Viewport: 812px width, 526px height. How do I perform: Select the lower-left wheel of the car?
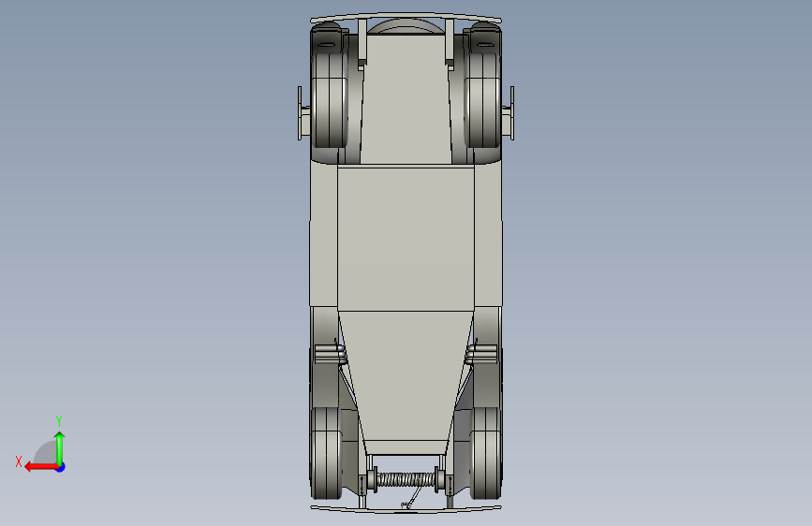326,454
